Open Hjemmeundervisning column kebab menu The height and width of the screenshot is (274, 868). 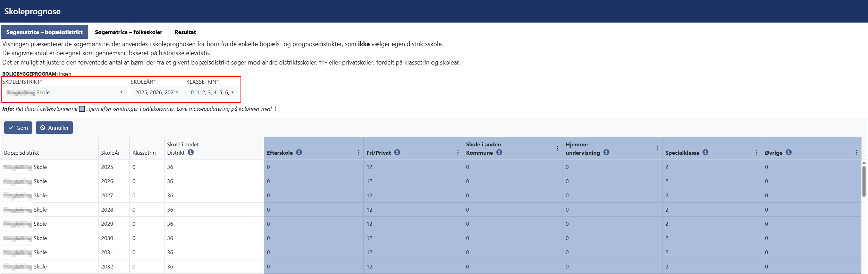657,148
